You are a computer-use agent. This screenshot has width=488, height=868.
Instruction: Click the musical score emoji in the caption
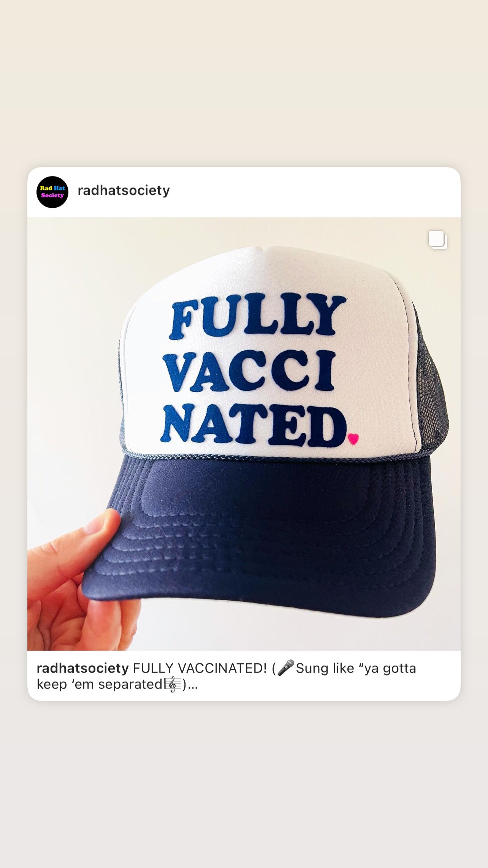[173, 684]
